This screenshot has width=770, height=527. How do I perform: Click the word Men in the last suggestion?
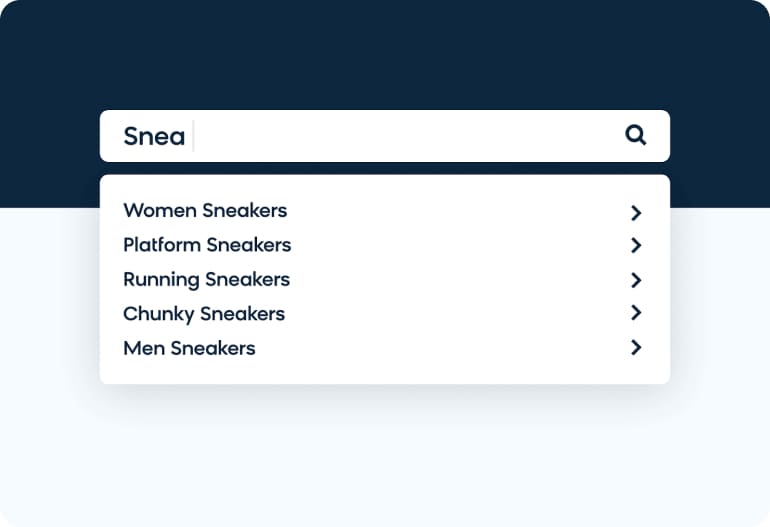click(x=144, y=348)
